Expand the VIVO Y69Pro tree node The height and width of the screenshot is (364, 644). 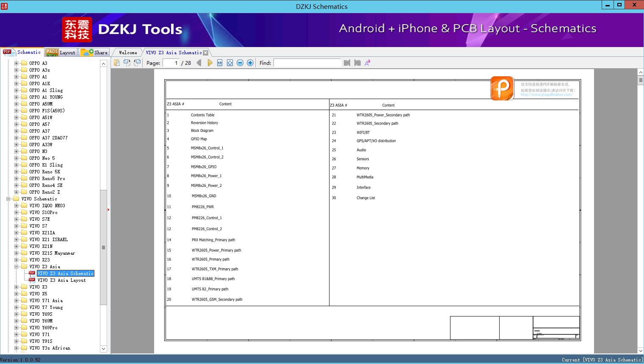[16, 328]
